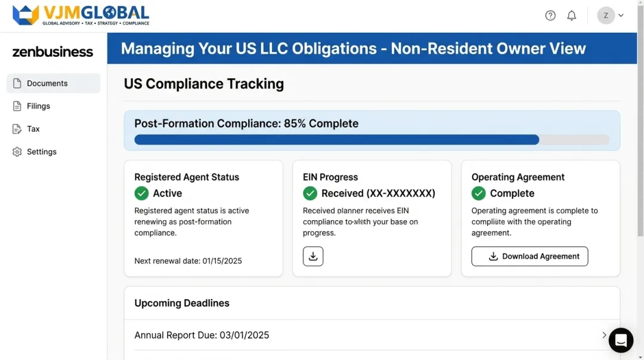Click the Post-Formation Compliance 85% Complete label

pyautogui.click(x=246, y=124)
